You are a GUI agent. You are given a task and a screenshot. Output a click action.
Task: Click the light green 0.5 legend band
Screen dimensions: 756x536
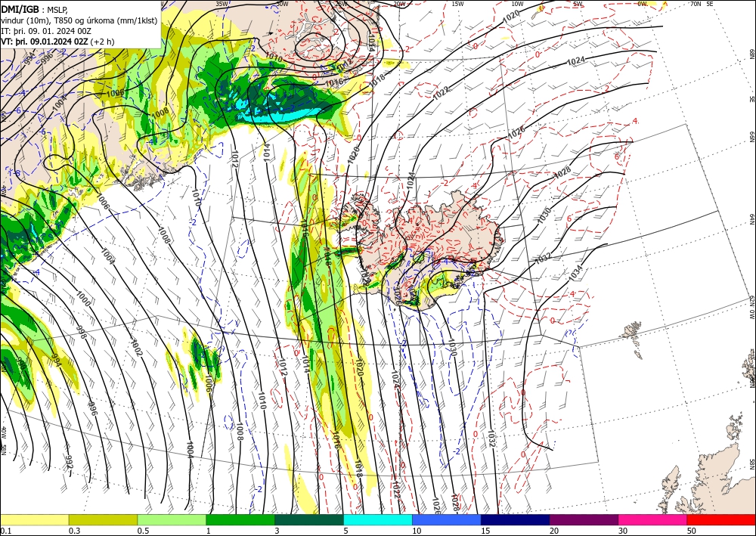click(x=172, y=519)
